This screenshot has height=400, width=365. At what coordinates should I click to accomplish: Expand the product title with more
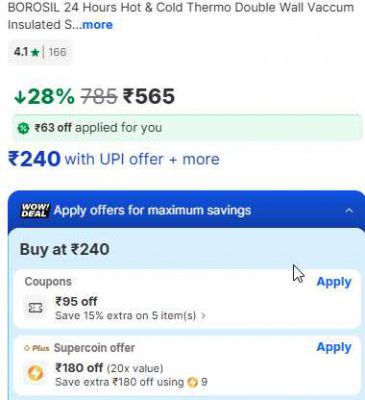[x=97, y=25]
